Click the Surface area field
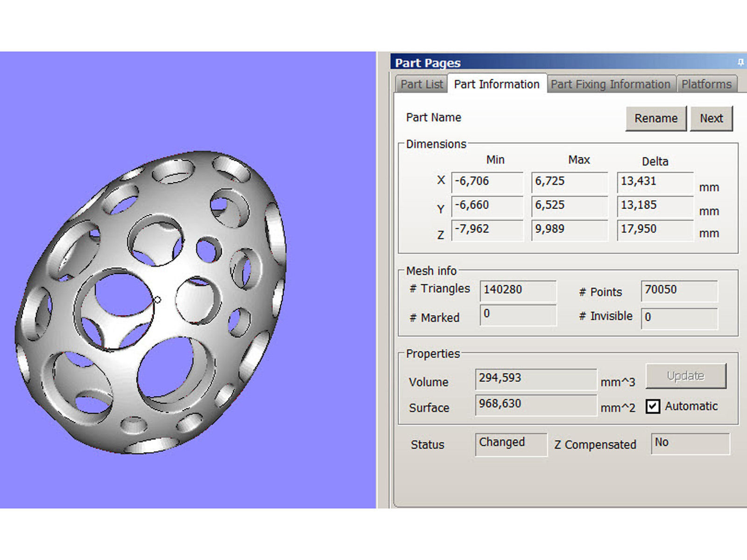747x560 pixels. click(536, 404)
